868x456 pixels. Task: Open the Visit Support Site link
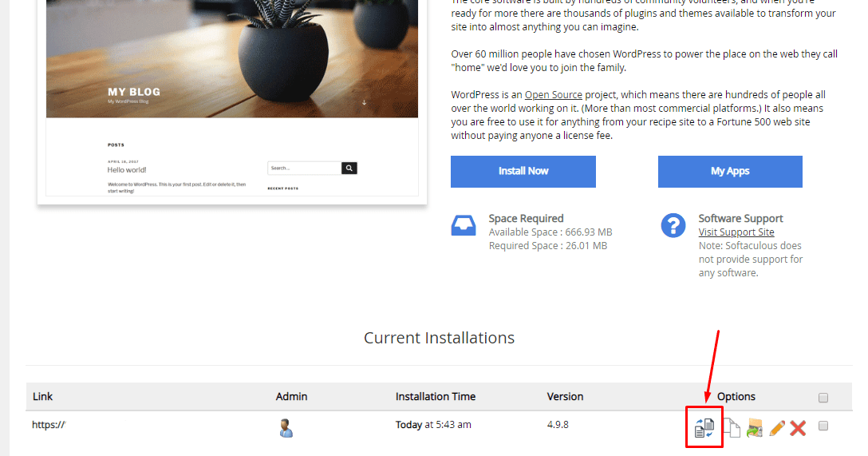(736, 232)
